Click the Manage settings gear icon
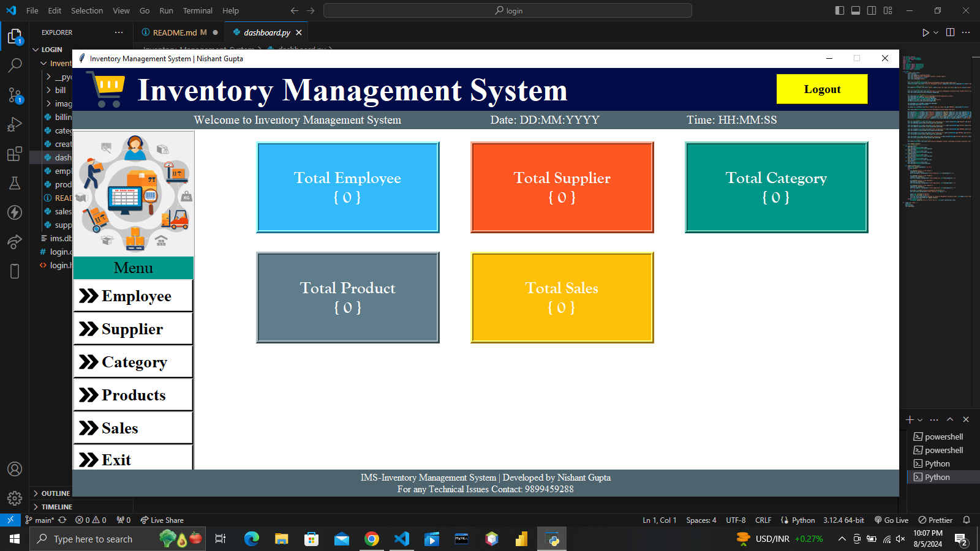This screenshot has width=980, height=551. pyautogui.click(x=15, y=498)
